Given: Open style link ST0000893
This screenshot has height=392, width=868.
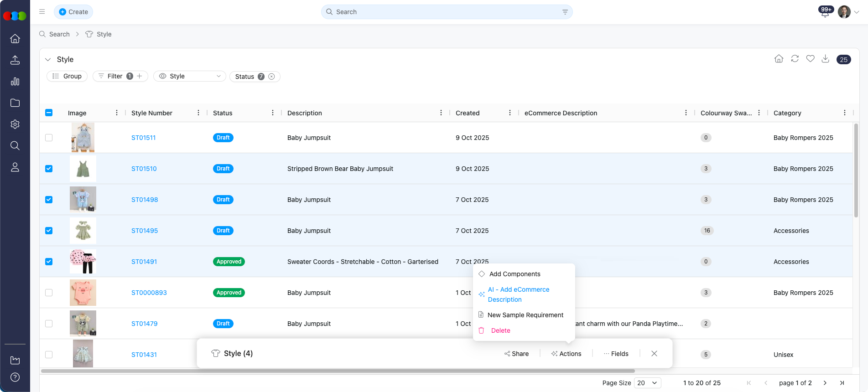Looking at the screenshot, I should tap(149, 293).
